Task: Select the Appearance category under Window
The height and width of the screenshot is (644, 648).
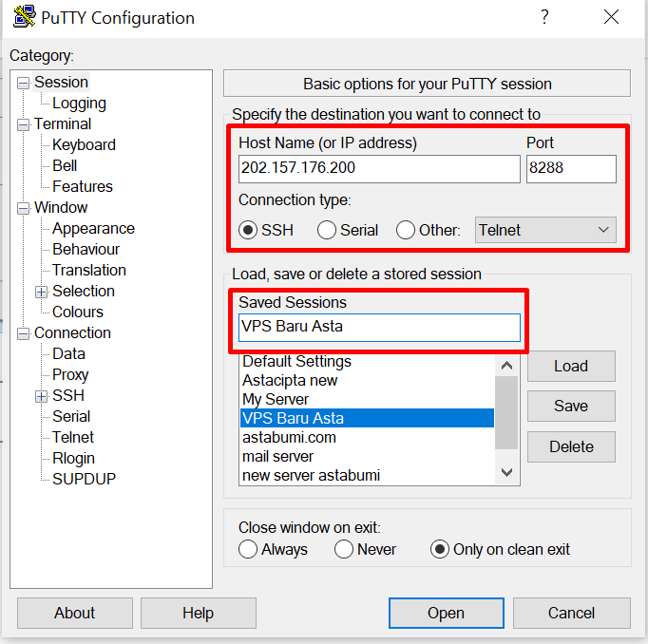Action: [x=93, y=229]
